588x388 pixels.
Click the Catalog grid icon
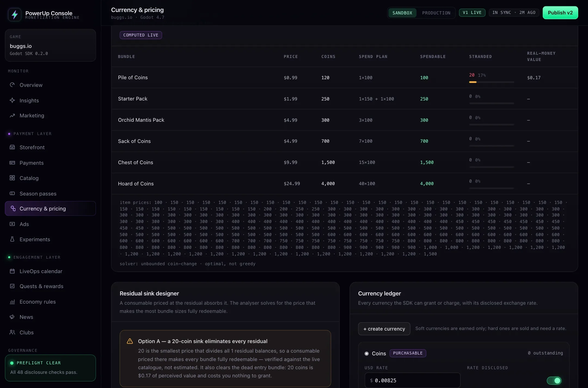(12, 178)
